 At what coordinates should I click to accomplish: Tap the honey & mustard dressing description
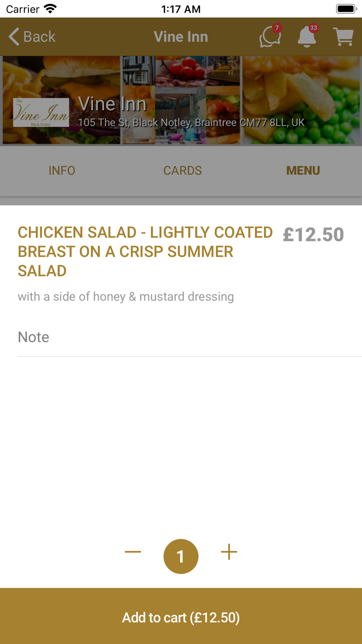click(126, 297)
